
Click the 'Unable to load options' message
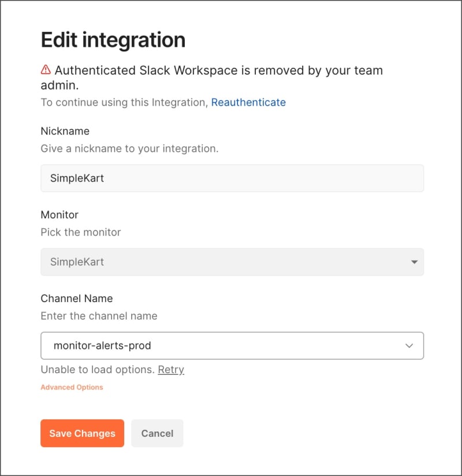(97, 370)
